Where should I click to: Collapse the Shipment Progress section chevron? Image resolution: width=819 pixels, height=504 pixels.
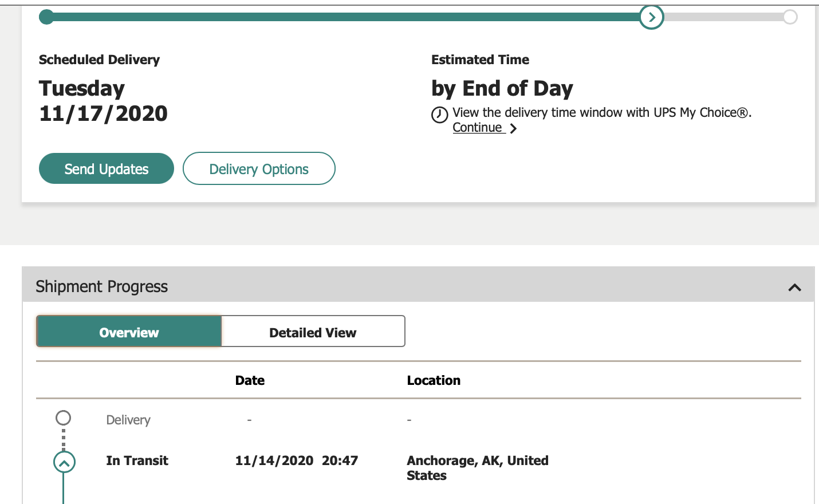794,287
